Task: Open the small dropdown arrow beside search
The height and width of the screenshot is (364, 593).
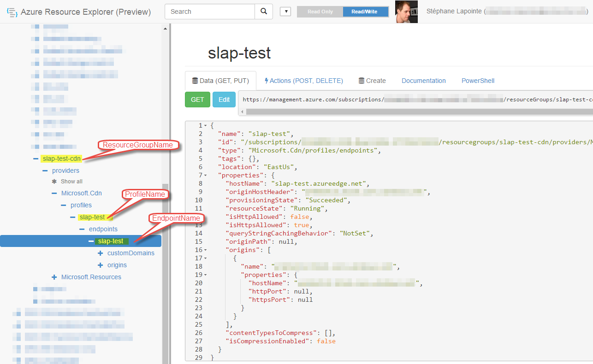Action: pos(285,12)
